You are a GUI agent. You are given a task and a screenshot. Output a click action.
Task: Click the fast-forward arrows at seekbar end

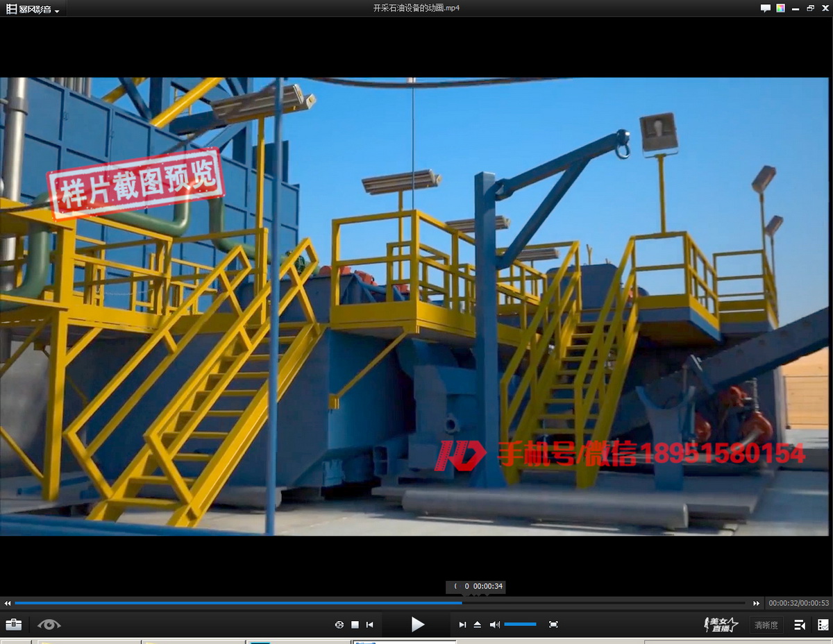pyautogui.click(x=757, y=604)
